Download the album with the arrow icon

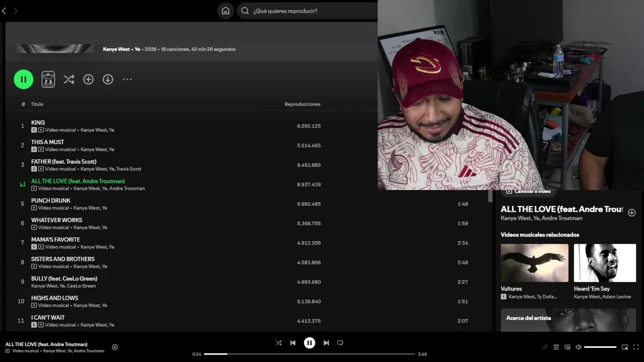[x=108, y=79]
